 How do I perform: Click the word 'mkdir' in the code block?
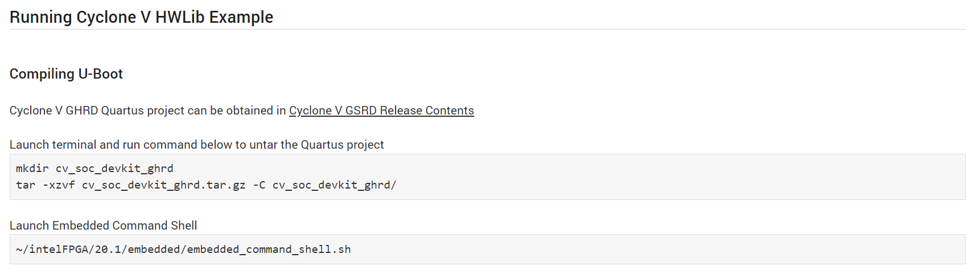point(32,169)
